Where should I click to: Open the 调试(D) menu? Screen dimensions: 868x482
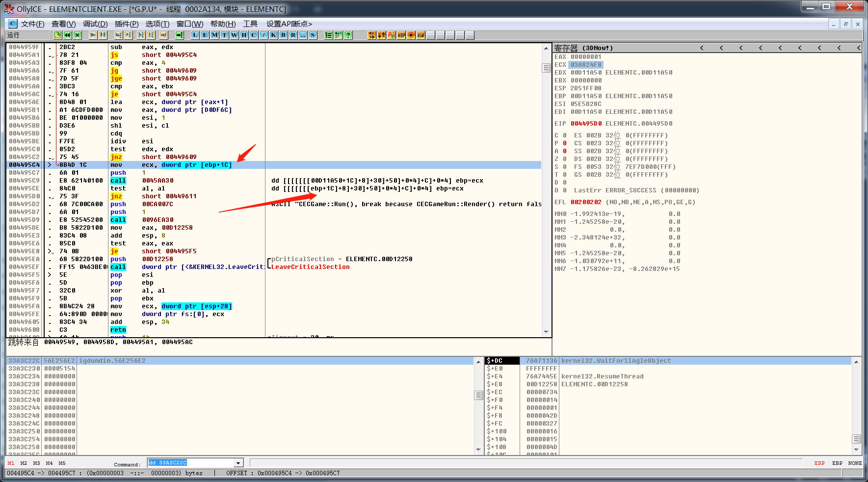(95, 24)
